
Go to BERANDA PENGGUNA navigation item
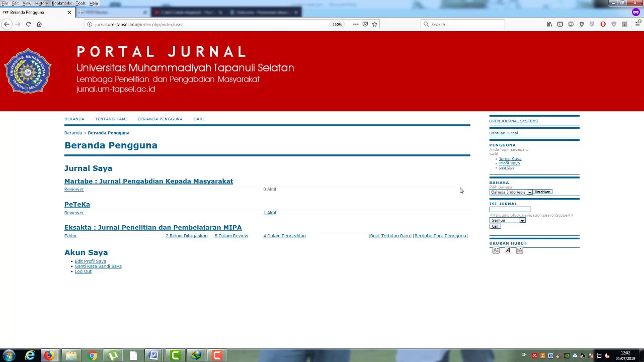click(x=160, y=119)
